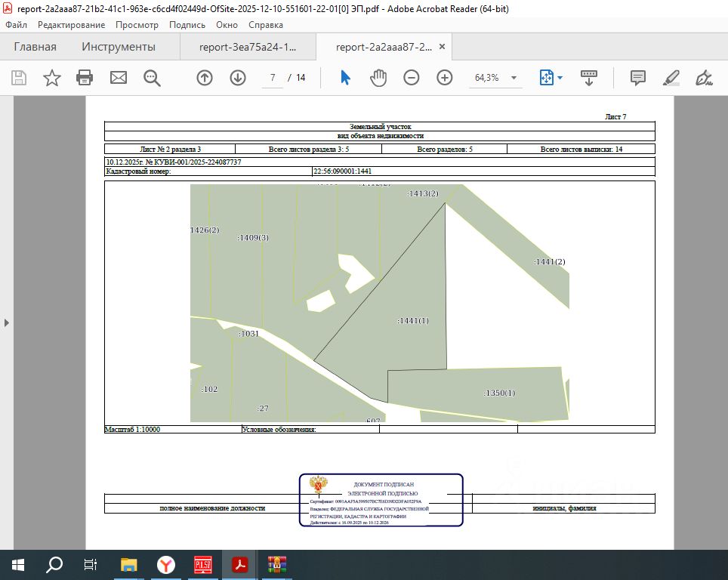Switch to report-3ea75a24 tab
Screen dimensions: 728x580
[x=248, y=47]
